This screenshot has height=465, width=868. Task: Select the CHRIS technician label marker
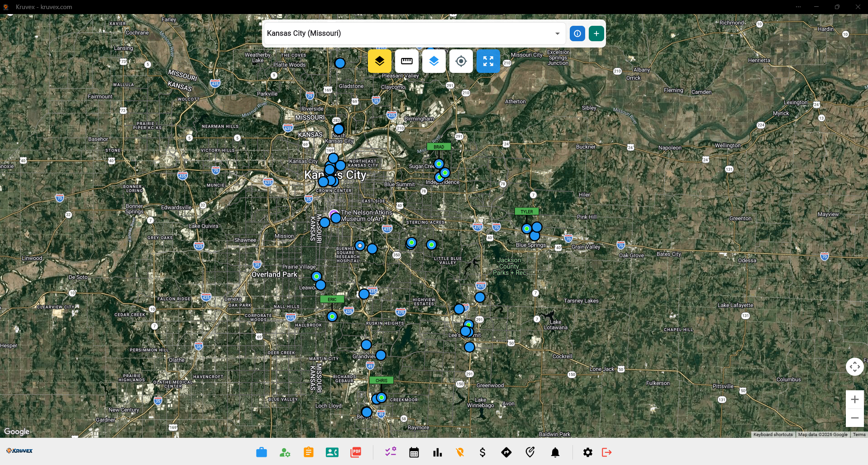click(x=382, y=380)
